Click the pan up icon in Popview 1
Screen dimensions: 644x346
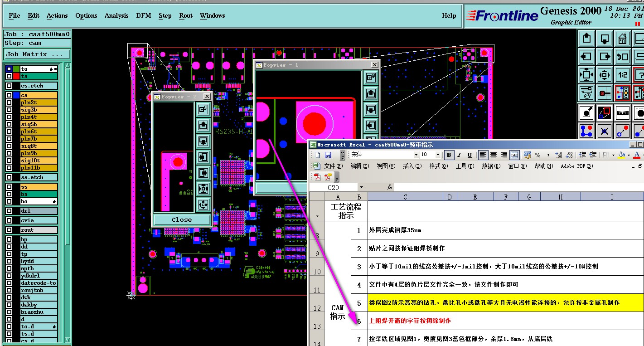(371, 94)
